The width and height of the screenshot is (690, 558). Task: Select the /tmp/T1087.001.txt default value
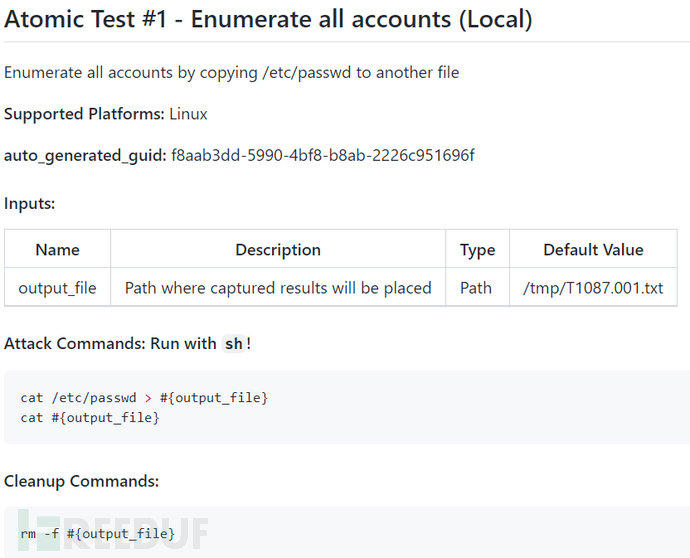593,288
